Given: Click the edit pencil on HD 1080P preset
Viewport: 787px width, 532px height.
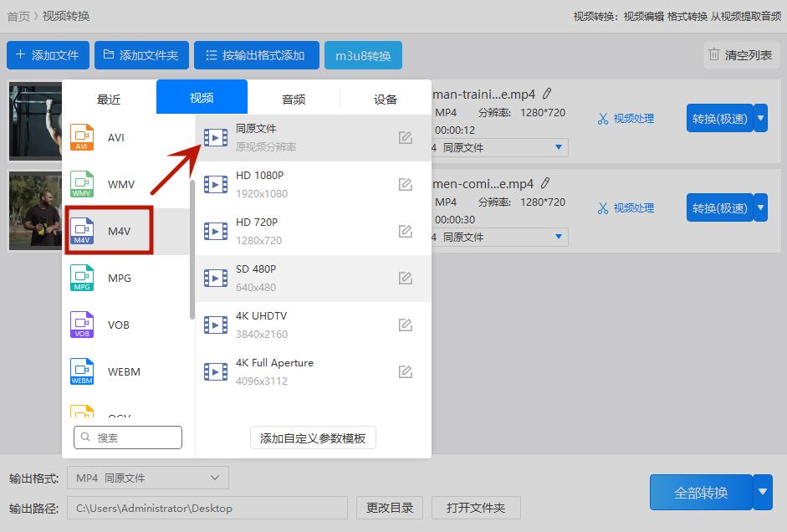Looking at the screenshot, I should [x=405, y=184].
